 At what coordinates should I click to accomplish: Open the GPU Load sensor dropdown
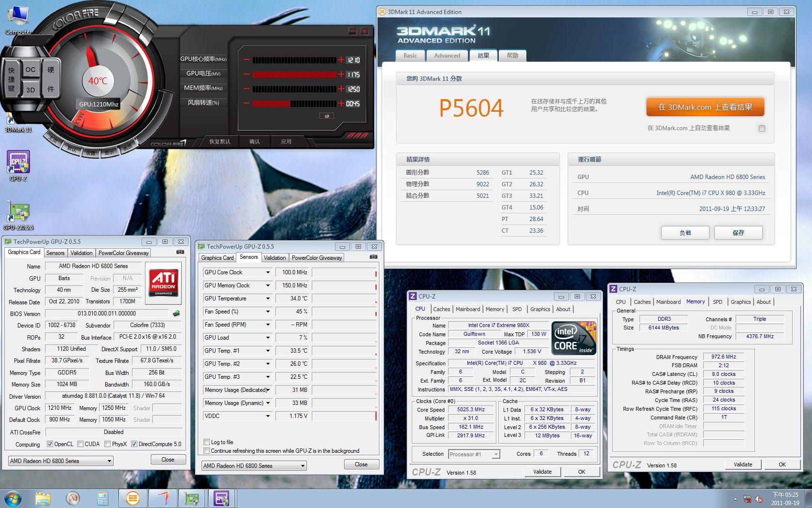(x=268, y=338)
